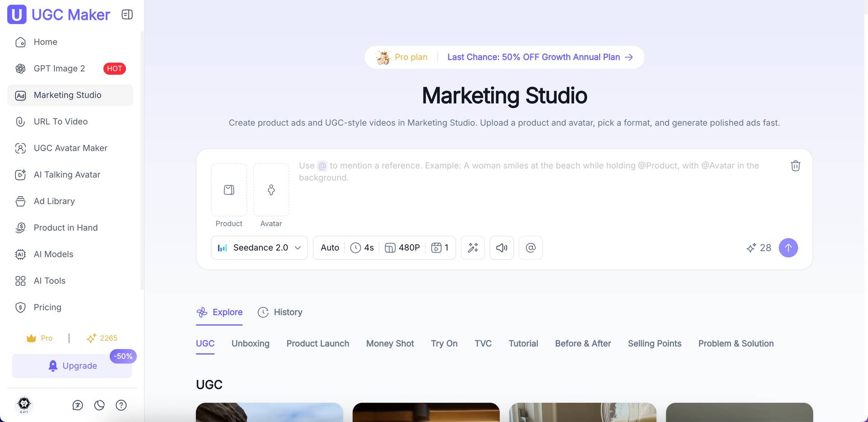
Task: Change the 480P resolution setting
Action: click(402, 248)
